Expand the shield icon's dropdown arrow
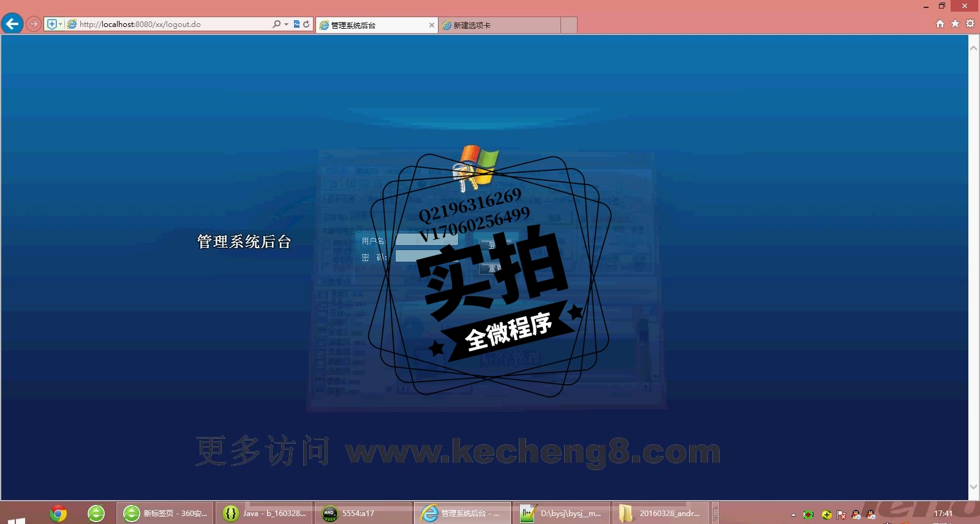Screen dimensions: 980x524 (x=60, y=24)
